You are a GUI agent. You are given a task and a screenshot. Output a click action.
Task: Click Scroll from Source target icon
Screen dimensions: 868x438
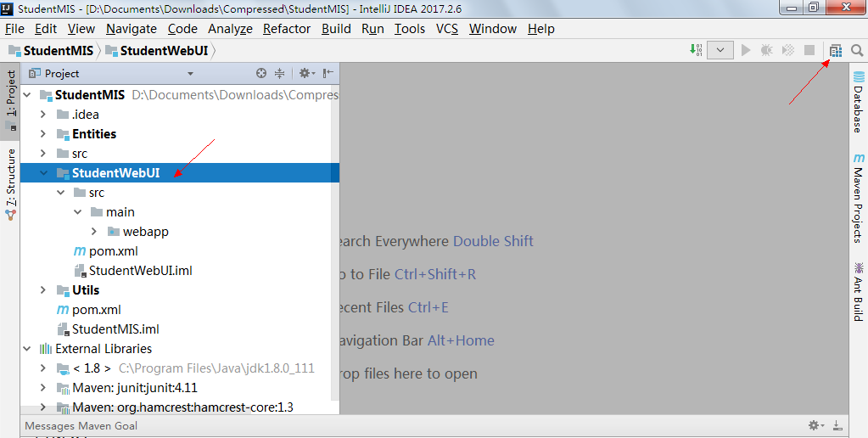coord(261,73)
